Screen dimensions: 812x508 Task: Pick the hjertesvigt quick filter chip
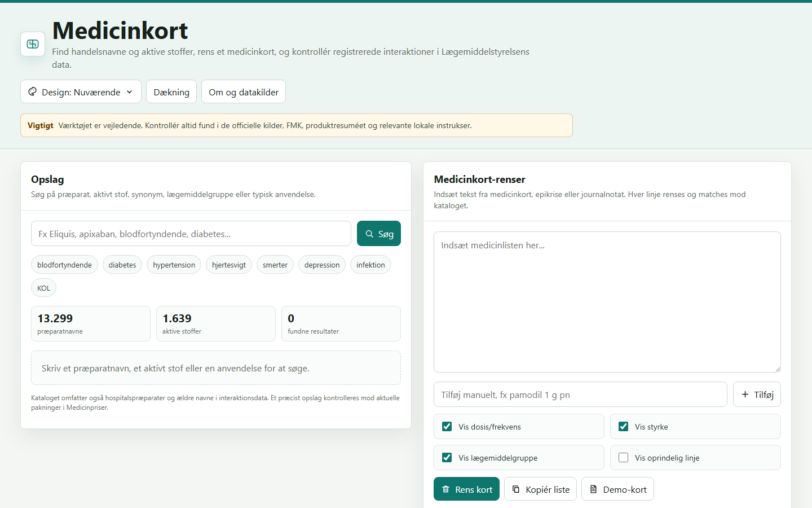point(229,265)
